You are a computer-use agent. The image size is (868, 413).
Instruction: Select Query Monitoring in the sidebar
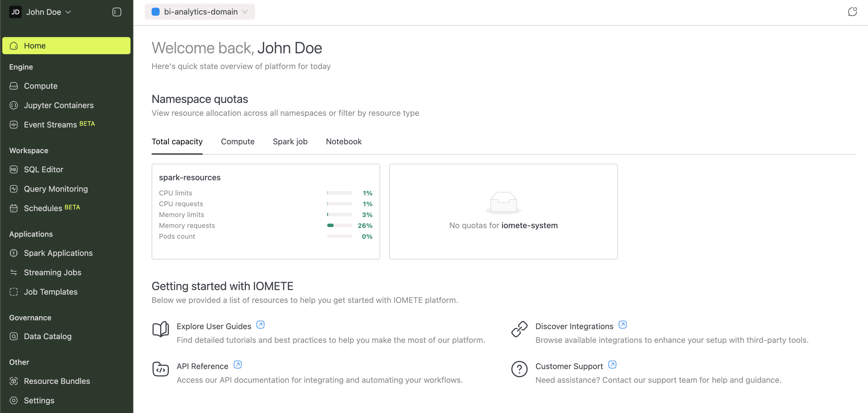56,189
